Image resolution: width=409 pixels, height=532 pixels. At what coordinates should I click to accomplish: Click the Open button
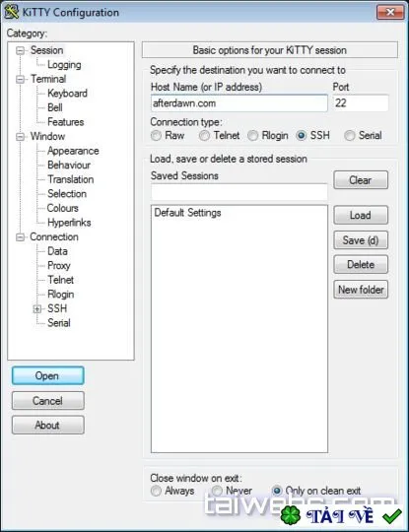click(48, 375)
